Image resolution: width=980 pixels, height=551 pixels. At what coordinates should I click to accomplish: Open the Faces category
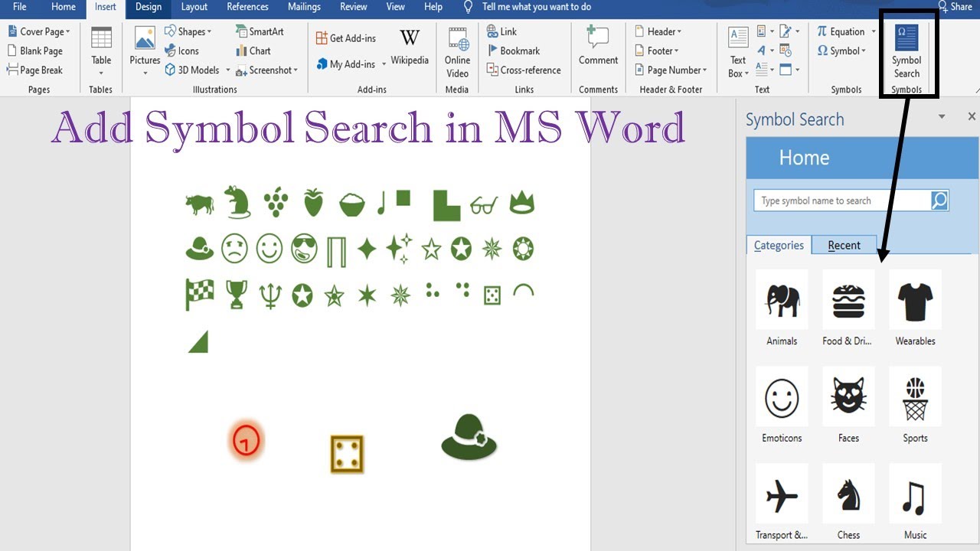tap(848, 405)
